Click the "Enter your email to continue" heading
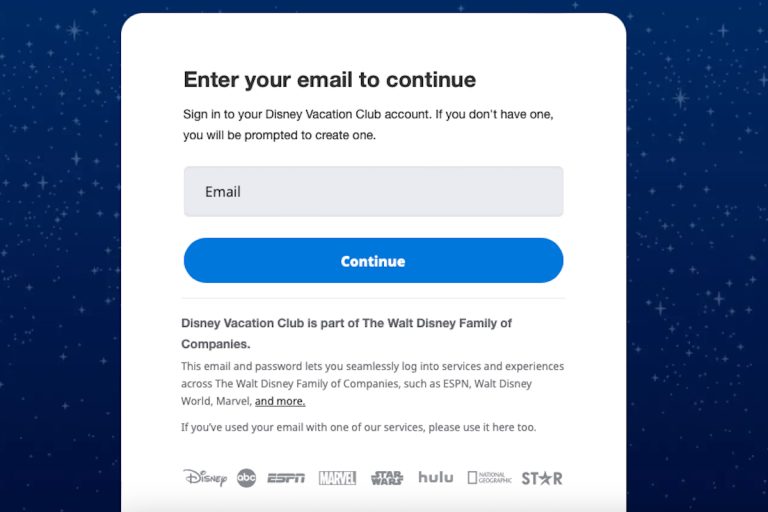The image size is (768, 512). click(329, 80)
